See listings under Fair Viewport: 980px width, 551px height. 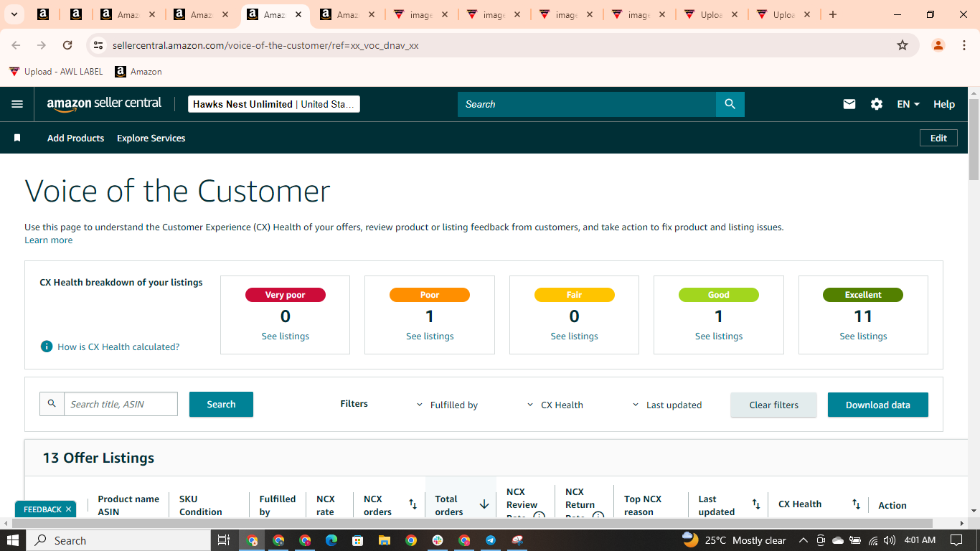pyautogui.click(x=574, y=336)
